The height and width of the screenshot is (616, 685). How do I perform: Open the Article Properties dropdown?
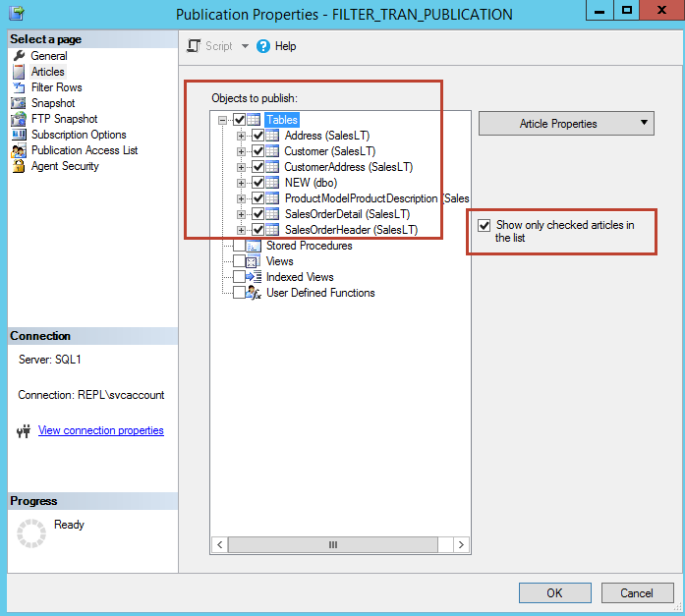566,124
